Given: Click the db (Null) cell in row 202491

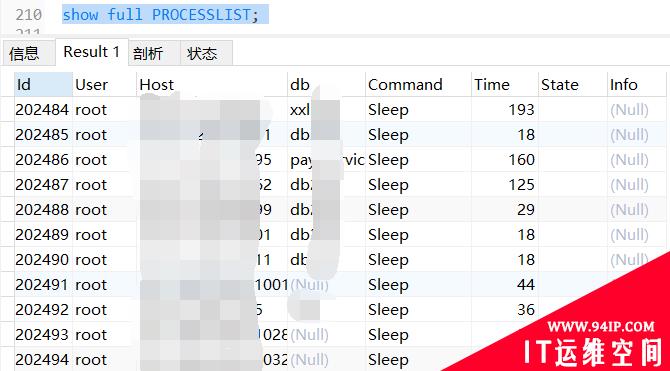Looking at the screenshot, I should tap(309, 285).
